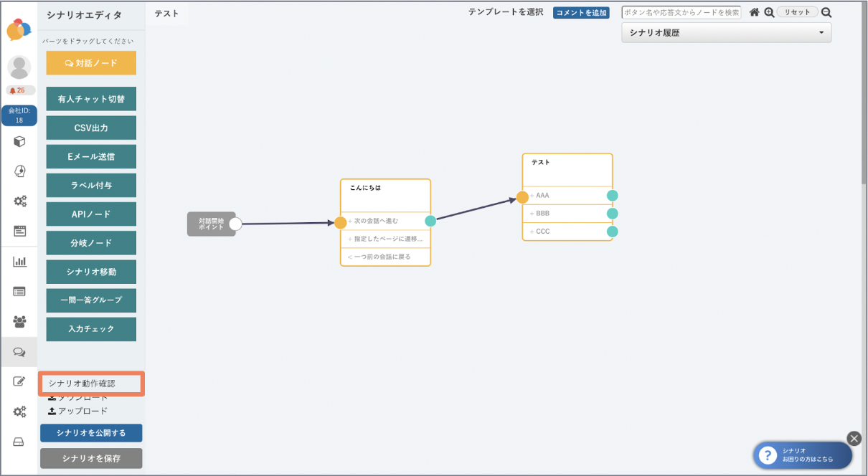Screen dimensions: 868x476
Task: Click teal connector beside CCC
Action: click(x=613, y=232)
